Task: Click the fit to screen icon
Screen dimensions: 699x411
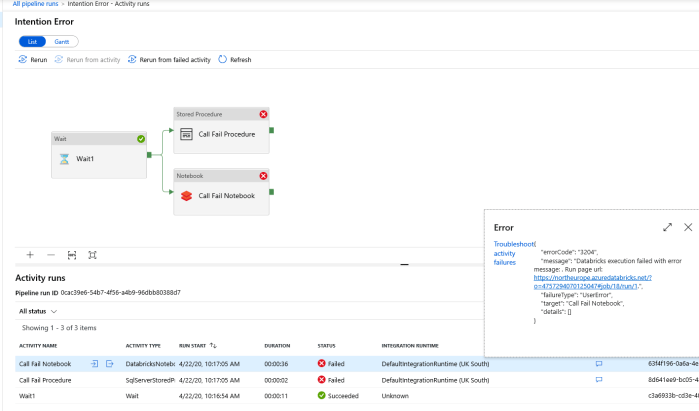Action: click(x=92, y=255)
